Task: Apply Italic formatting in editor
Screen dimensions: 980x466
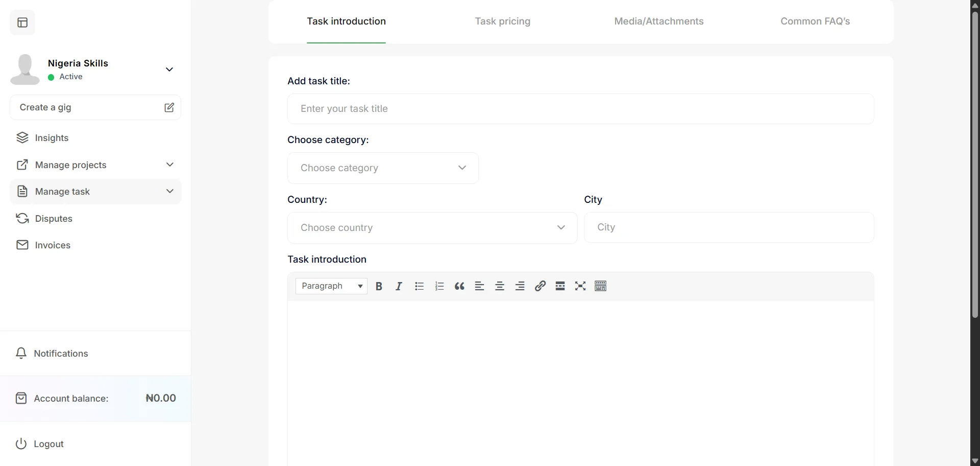Action: 399,286
